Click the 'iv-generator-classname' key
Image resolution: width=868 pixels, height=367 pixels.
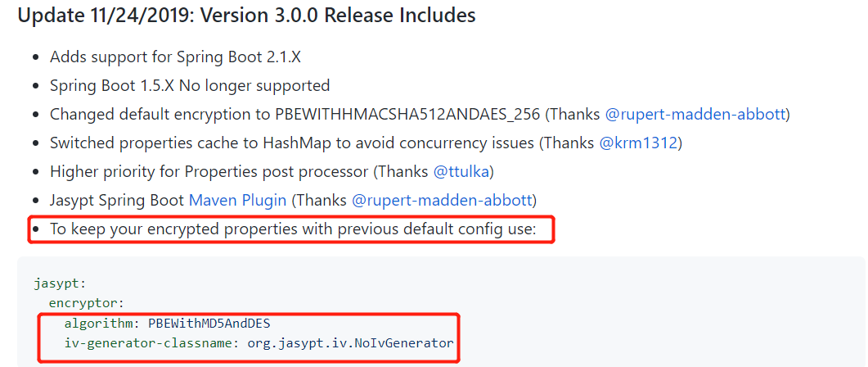tap(147, 343)
